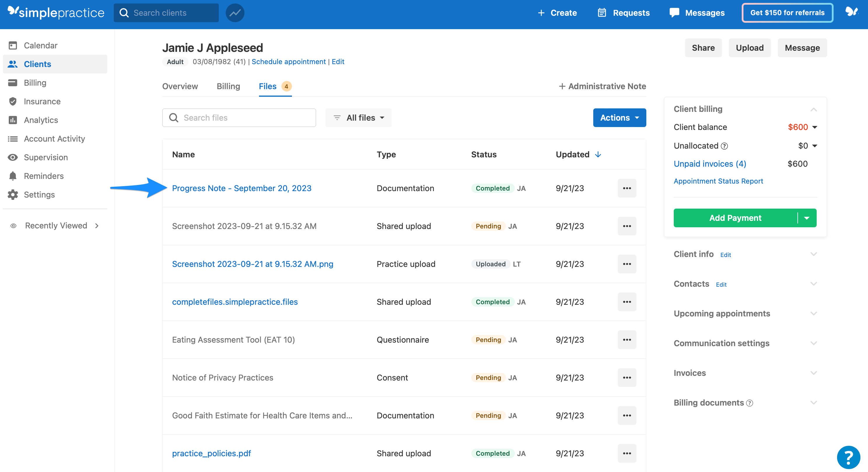
Task: Open the Actions dropdown
Action: click(x=619, y=117)
